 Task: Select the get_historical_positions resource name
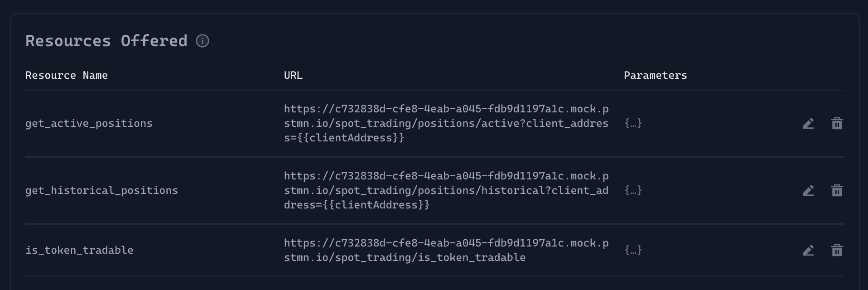101,190
